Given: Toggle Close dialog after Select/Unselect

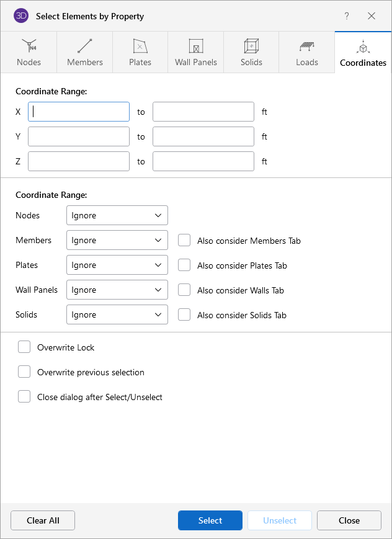Looking at the screenshot, I should click(24, 397).
